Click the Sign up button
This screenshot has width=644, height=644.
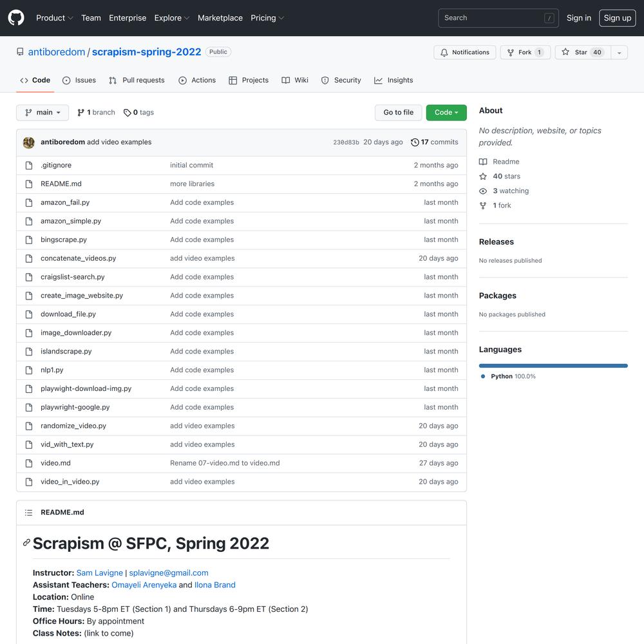coord(618,17)
